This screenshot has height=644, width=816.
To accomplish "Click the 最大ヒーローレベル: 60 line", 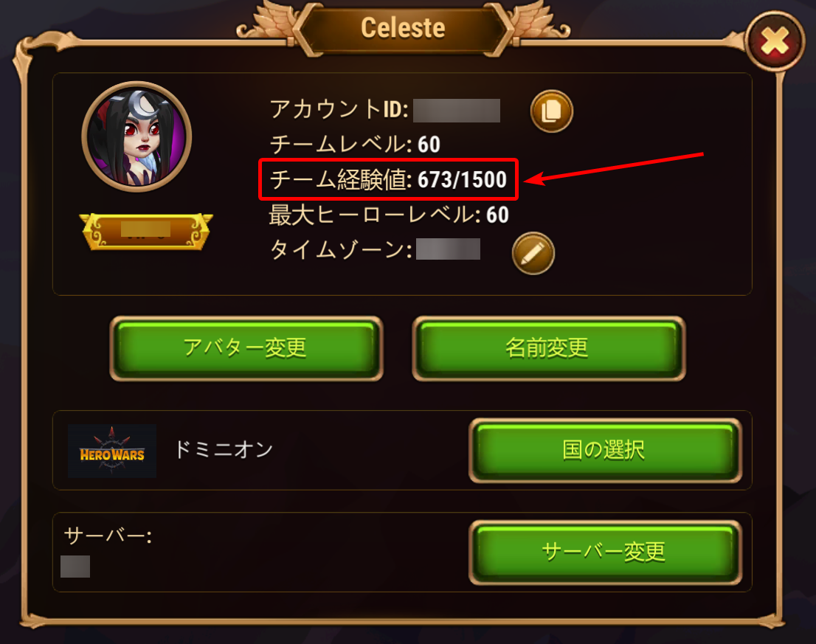I will 389,215.
